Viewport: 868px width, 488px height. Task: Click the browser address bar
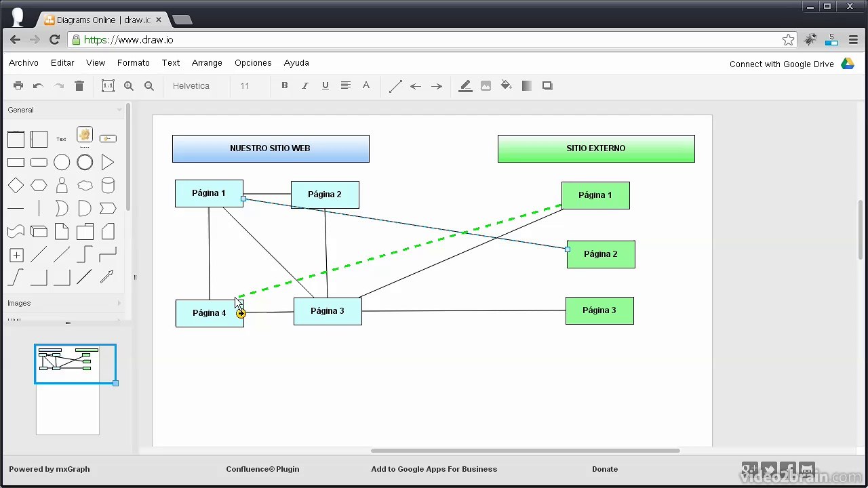coord(431,40)
